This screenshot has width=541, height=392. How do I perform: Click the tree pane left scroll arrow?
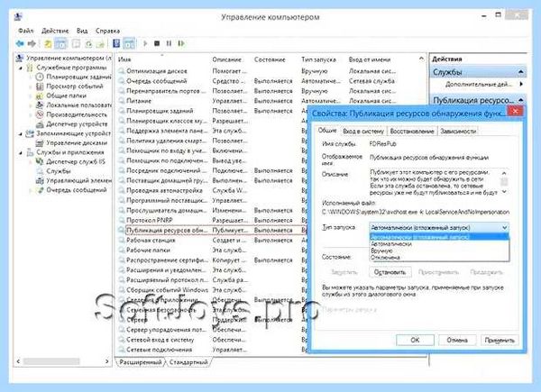[x=18, y=361]
